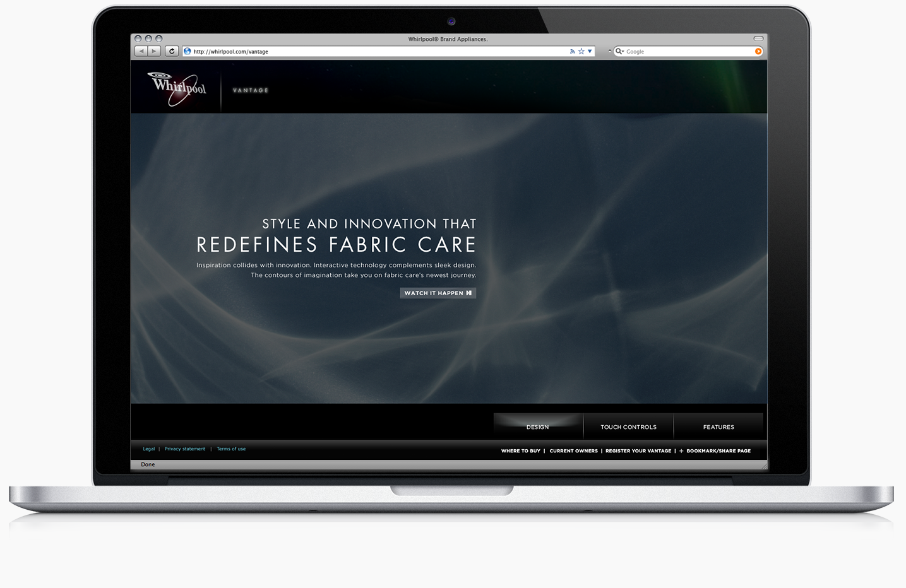Switch to the Design tab
Image resolution: width=906 pixels, height=588 pixels.
[x=537, y=427]
